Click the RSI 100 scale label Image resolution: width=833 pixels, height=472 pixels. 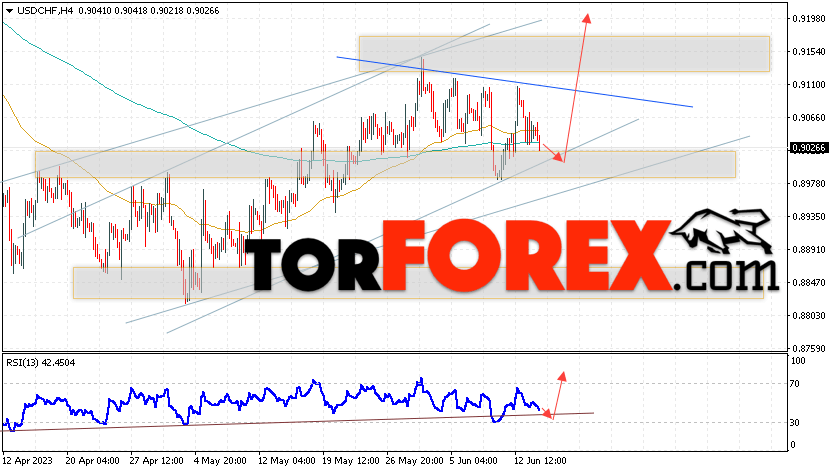pyautogui.click(x=797, y=361)
